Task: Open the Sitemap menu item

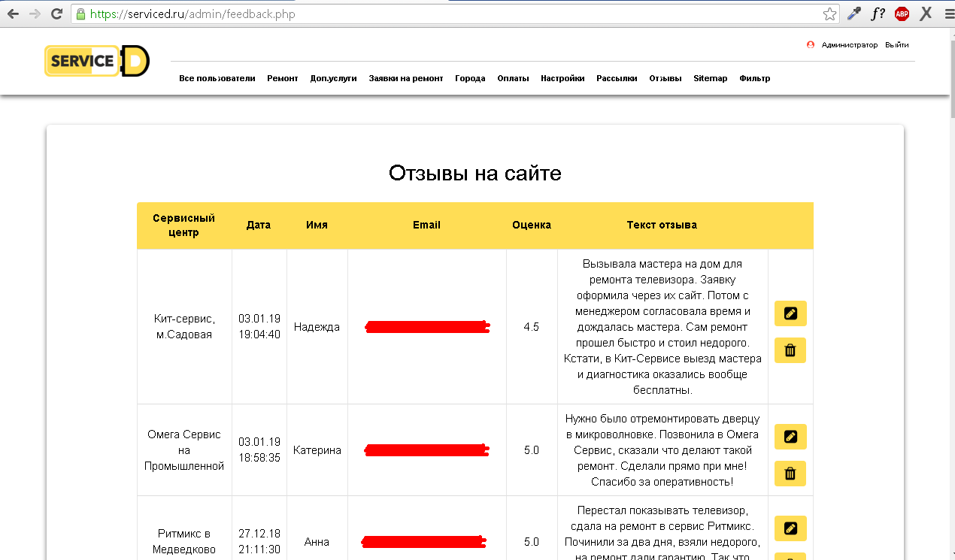Action: click(x=711, y=78)
